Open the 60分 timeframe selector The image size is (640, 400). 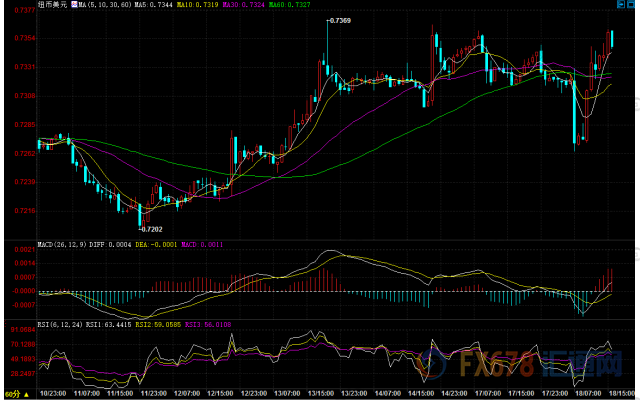(12, 394)
